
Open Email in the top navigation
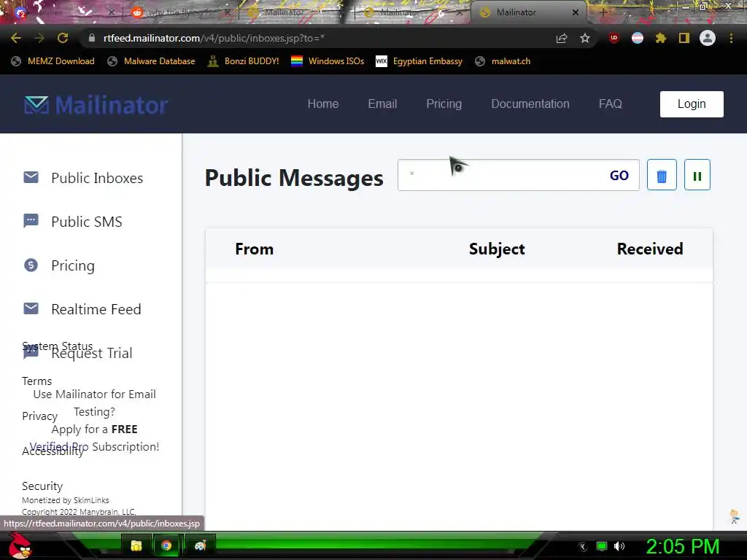click(x=382, y=104)
